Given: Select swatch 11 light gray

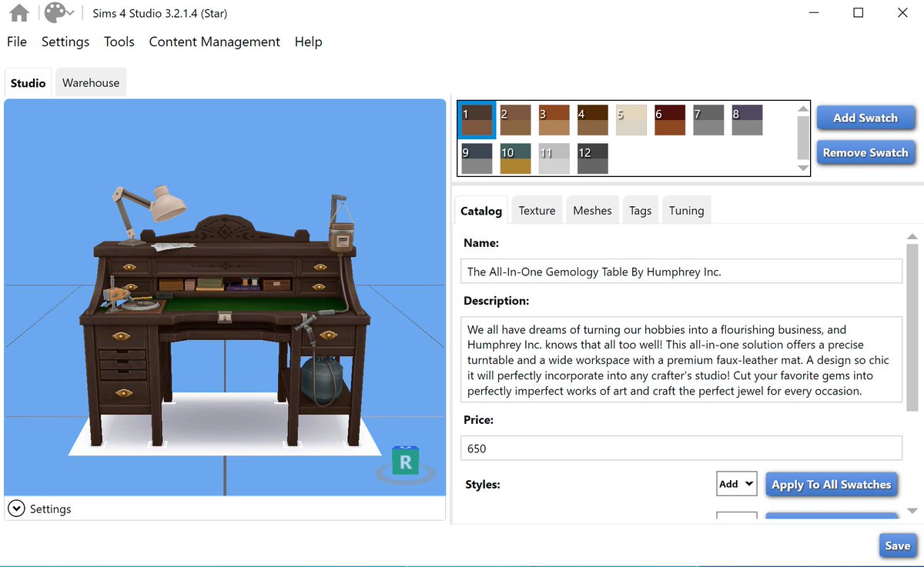Looking at the screenshot, I should tap(554, 158).
